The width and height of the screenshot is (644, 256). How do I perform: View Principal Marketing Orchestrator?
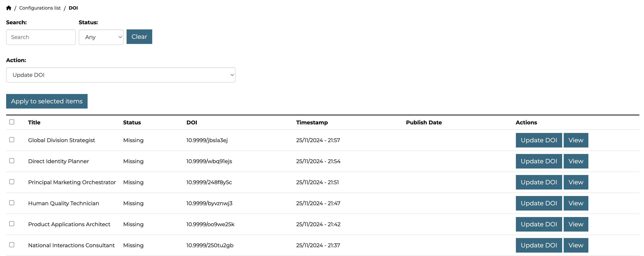(576, 182)
